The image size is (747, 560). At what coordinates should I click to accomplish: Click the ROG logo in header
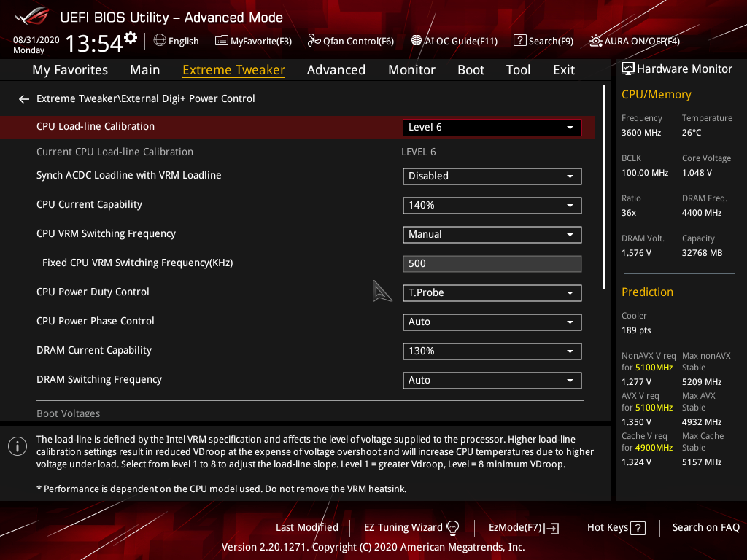tap(32, 16)
